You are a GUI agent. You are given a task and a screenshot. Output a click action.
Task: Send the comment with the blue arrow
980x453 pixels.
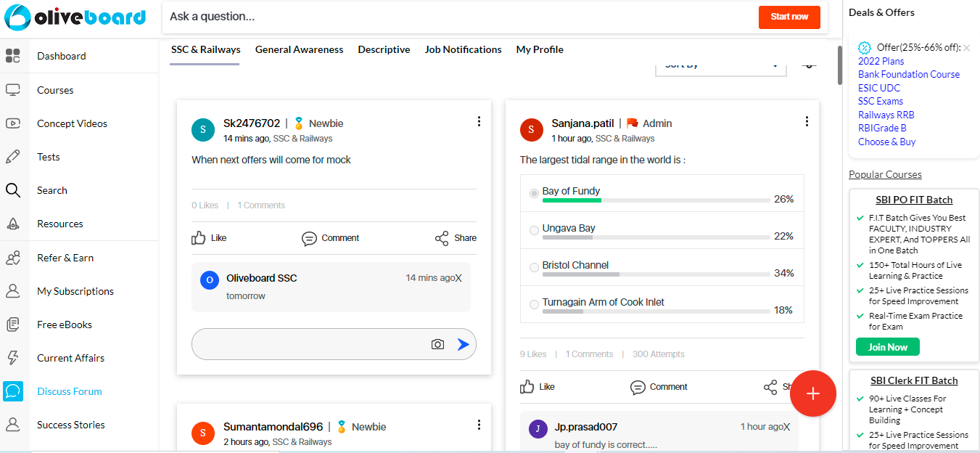(463, 344)
